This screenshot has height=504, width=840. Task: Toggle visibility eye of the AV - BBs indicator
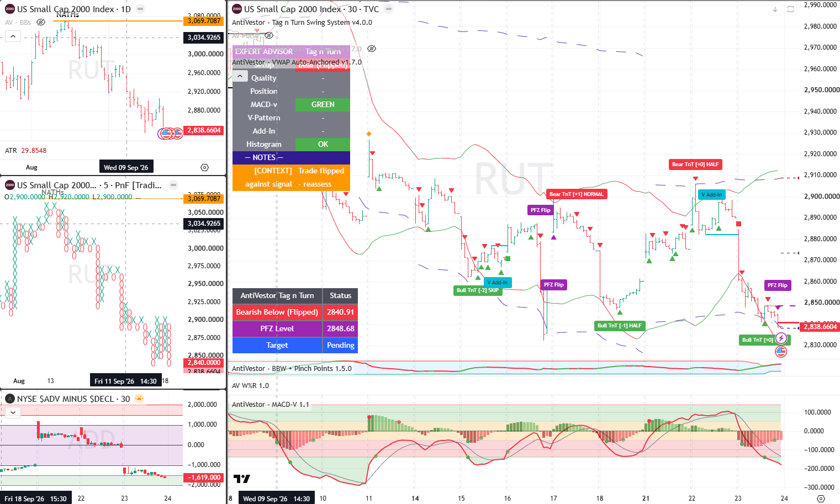41,22
